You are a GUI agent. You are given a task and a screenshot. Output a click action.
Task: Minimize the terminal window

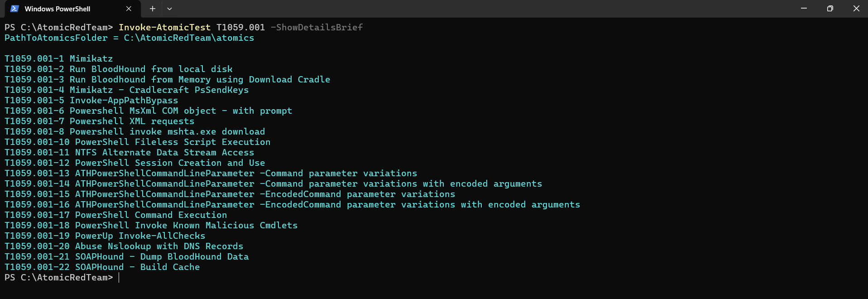[804, 9]
